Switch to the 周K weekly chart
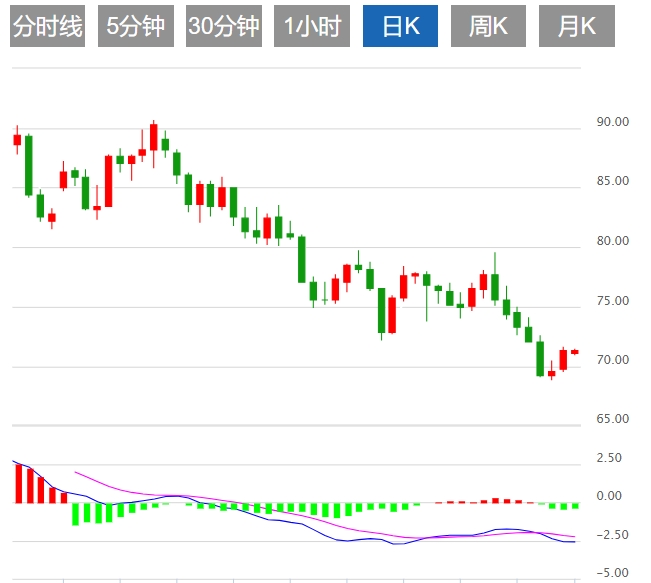The width and height of the screenshot is (651, 583). click(x=488, y=27)
